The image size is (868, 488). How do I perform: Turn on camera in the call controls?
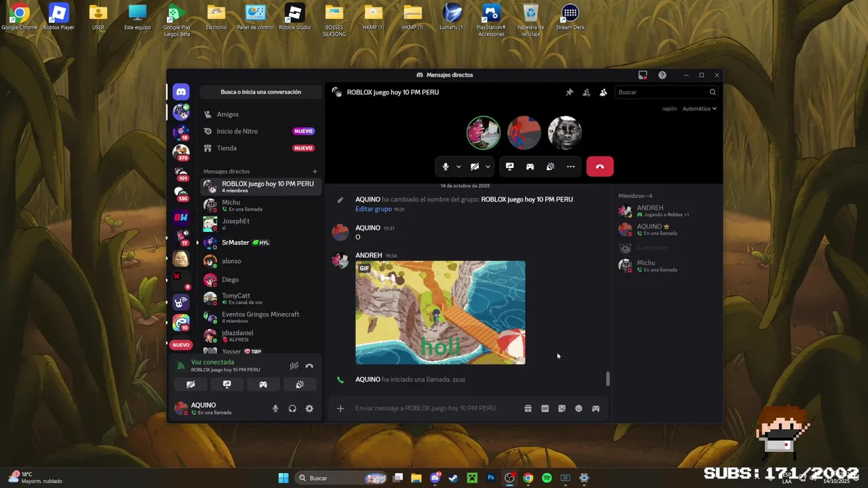pos(475,167)
